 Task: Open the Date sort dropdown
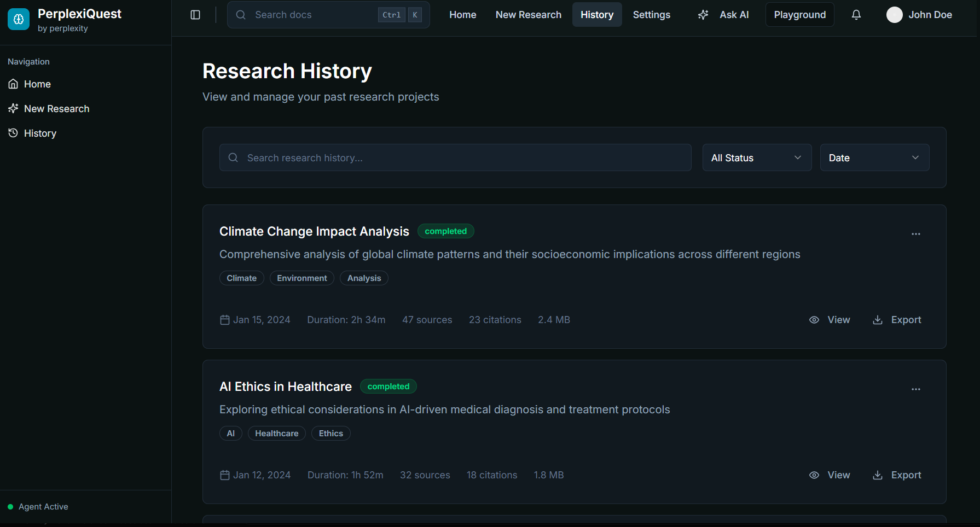coord(874,157)
